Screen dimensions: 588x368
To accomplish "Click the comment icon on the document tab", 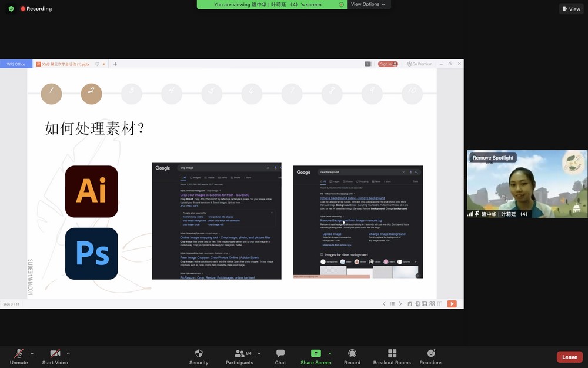I will (97, 64).
